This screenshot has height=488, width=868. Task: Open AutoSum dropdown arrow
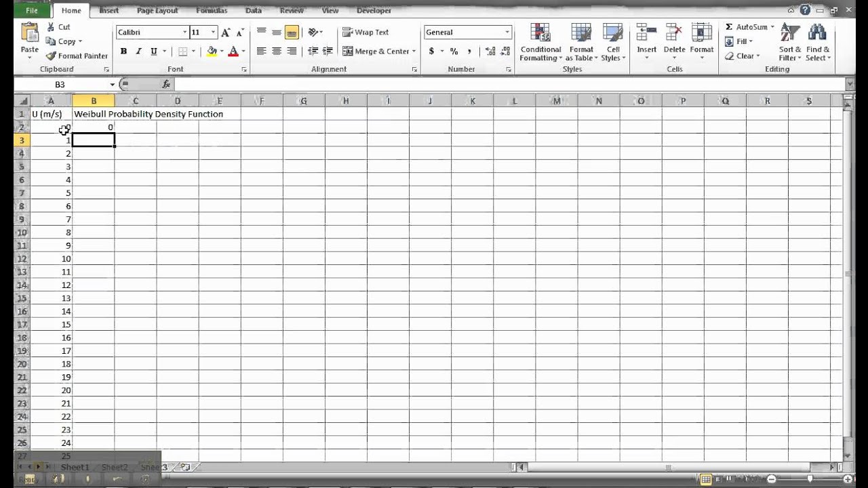772,27
